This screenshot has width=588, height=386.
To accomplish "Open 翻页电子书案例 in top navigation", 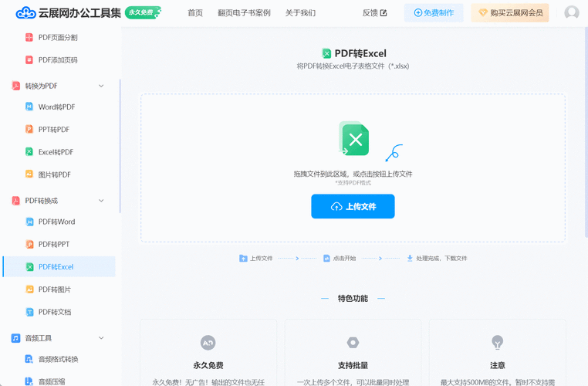I will (x=244, y=13).
